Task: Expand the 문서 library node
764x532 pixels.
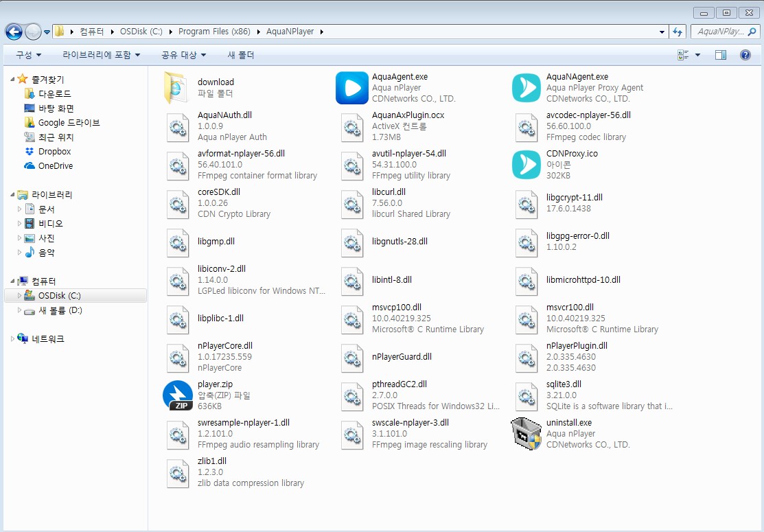Action: (19, 209)
